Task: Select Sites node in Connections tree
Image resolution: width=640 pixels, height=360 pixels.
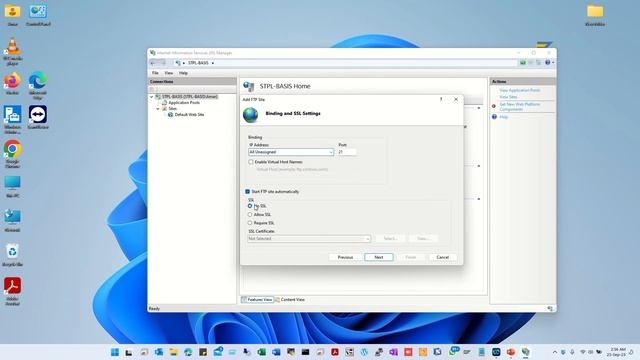Action: pyautogui.click(x=173, y=109)
